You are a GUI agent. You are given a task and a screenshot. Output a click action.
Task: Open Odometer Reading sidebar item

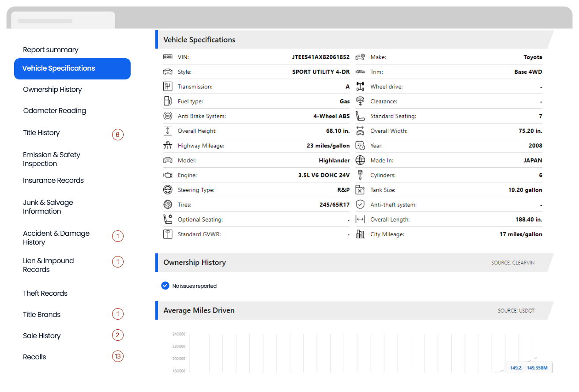tap(54, 111)
